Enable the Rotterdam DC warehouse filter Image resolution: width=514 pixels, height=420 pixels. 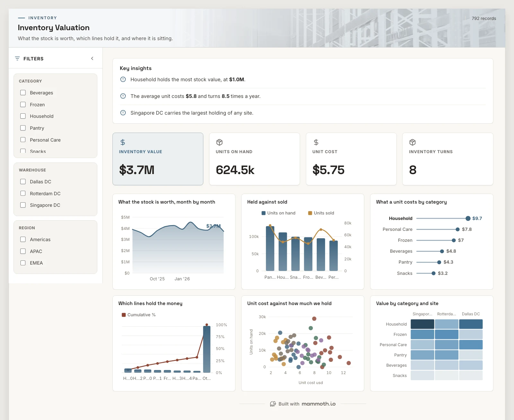click(x=23, y=193)
